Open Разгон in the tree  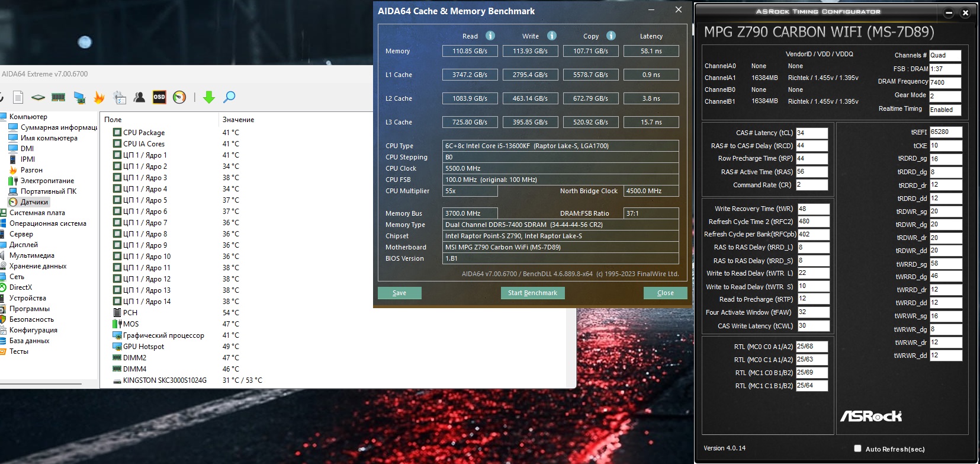(31, 170)
